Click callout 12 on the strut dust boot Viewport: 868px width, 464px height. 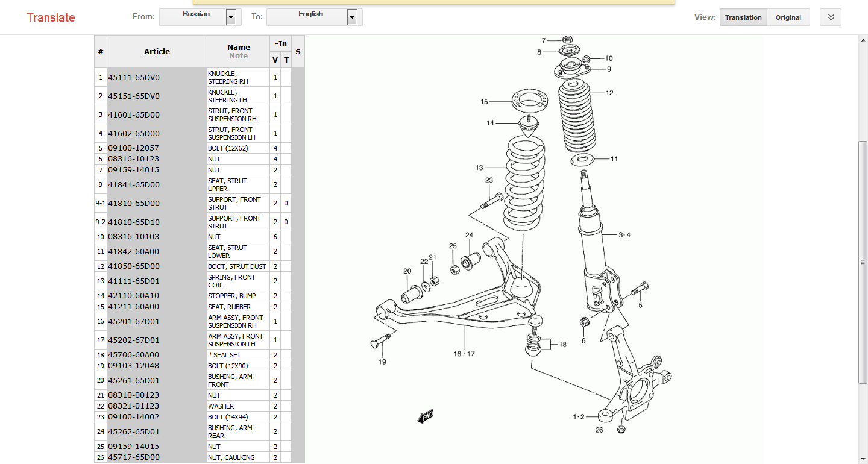pos(610,93)
